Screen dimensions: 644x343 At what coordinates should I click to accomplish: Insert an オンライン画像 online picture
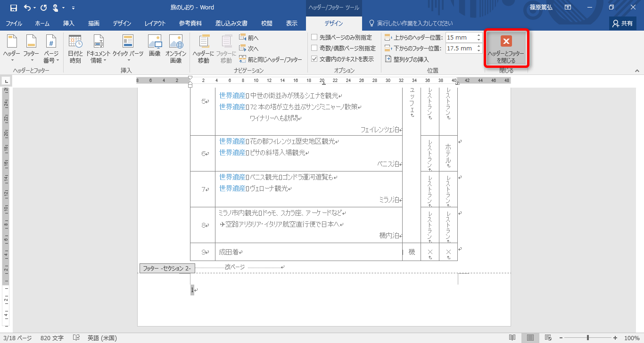[176, 49]
